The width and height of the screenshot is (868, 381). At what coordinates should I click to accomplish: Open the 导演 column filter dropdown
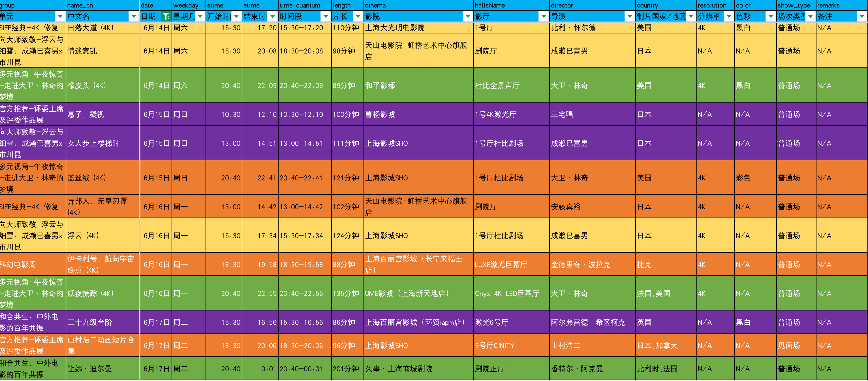coord(629,16)
